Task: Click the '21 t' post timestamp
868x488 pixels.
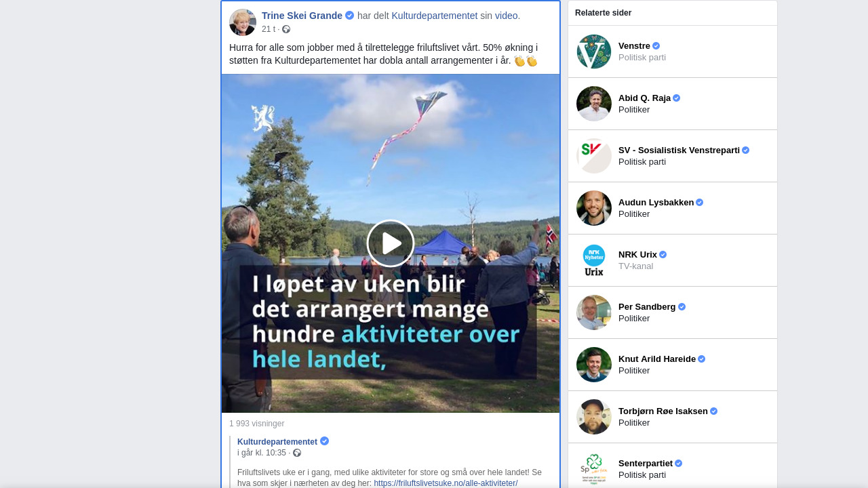Action: click(x=269, y=29)
